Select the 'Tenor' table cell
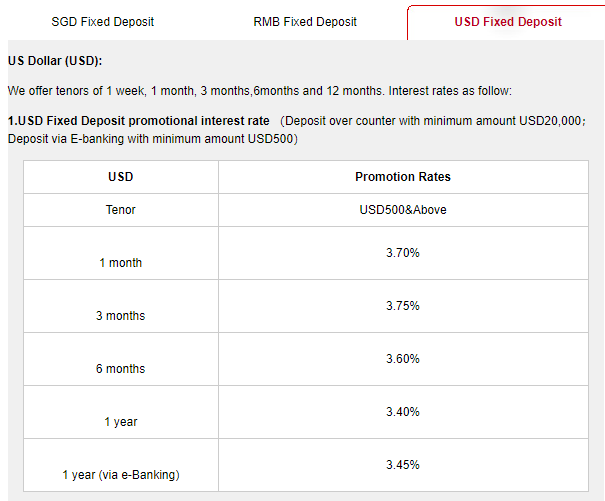 tap(121, 210)
